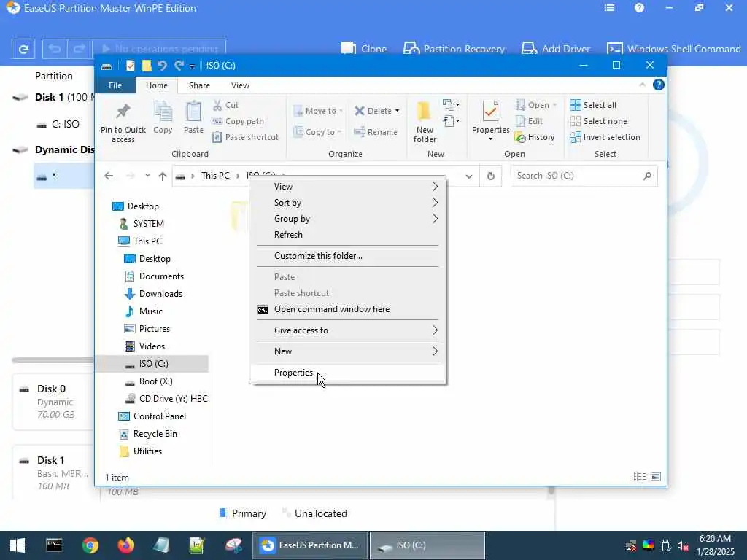The image size is (747, 560).
Task: Refresh the Explorer address bar
Action: click(491, 176)
